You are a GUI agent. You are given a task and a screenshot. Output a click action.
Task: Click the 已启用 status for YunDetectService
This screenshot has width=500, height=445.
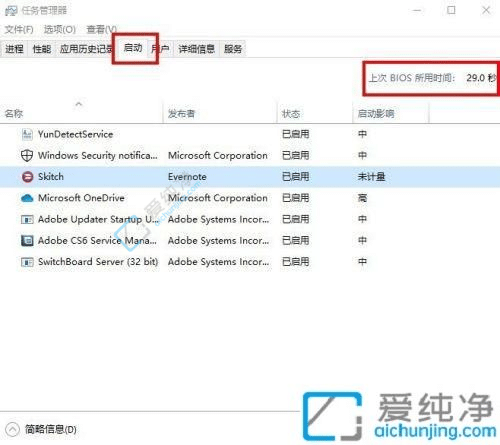pyautogui.click(x=295, y=134)
